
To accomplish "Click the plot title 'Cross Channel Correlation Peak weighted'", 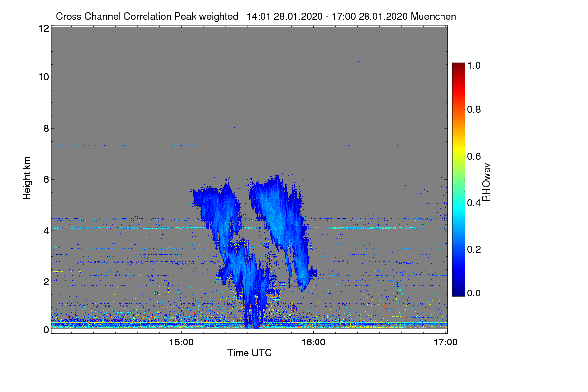I will coord(147,16).
